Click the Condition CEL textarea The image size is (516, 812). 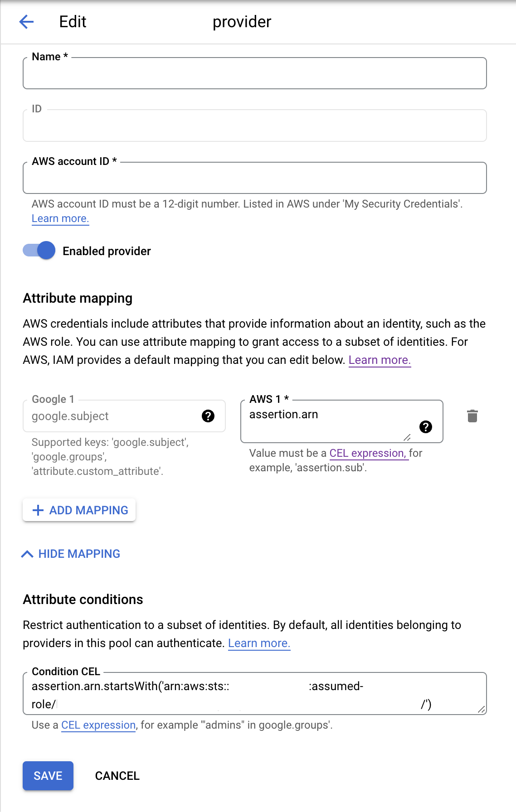coord(254,694)
